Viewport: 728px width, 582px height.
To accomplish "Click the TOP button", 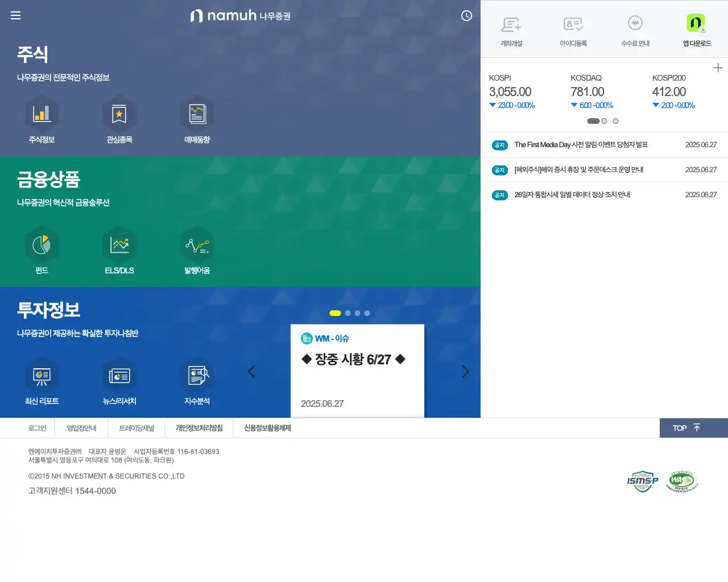I will click(x=694, y=428).
